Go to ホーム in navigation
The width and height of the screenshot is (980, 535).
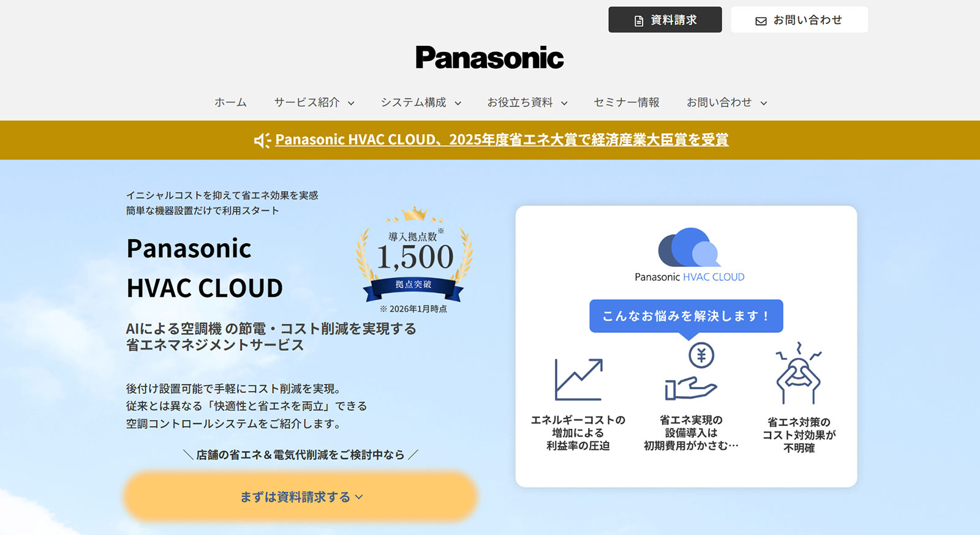(230, 102)
